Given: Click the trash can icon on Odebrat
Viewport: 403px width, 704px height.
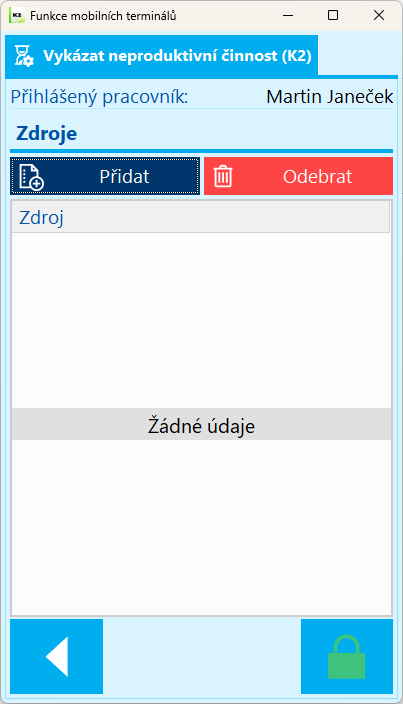Looking at the screenshot, I should (223, 176).
